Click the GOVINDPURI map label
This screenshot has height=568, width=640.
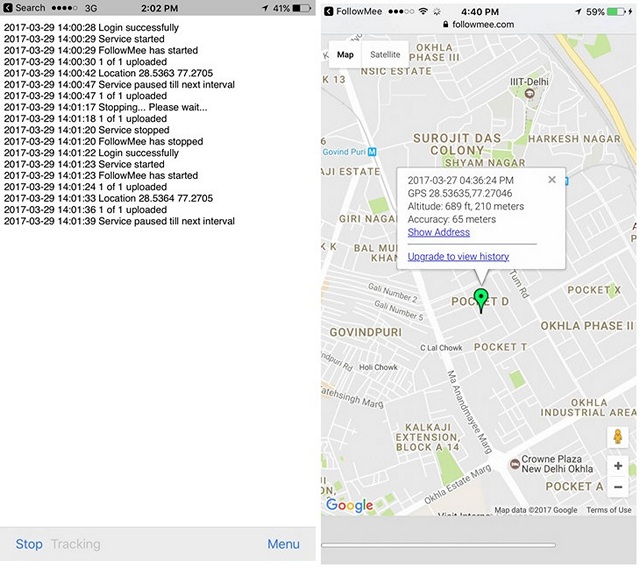point(366,332)
